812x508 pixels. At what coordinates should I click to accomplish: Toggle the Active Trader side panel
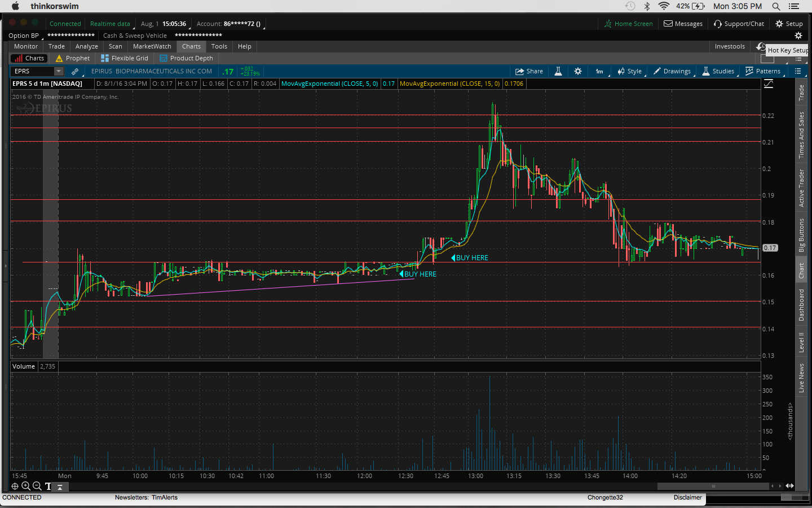point(801,188)
